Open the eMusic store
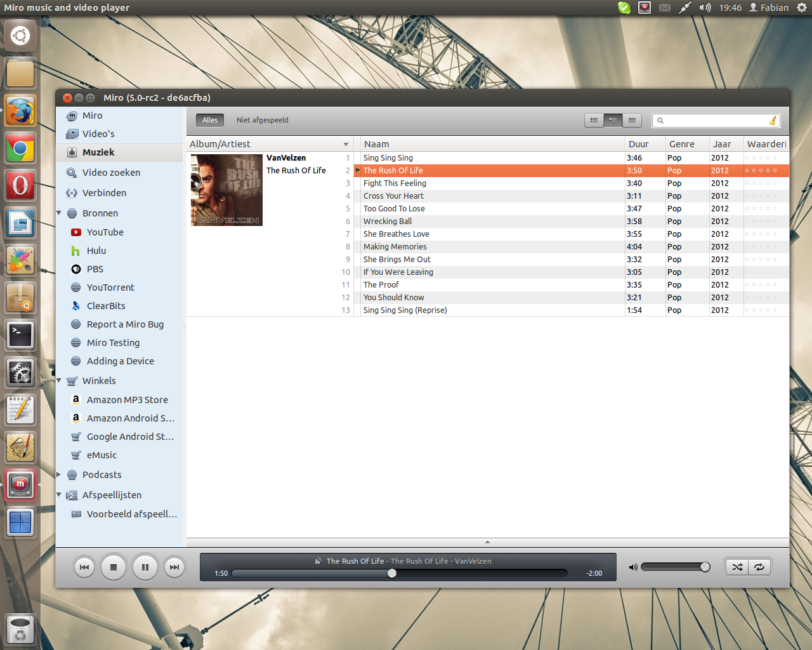The image size is (812, 650). click(x=119, y=455)
